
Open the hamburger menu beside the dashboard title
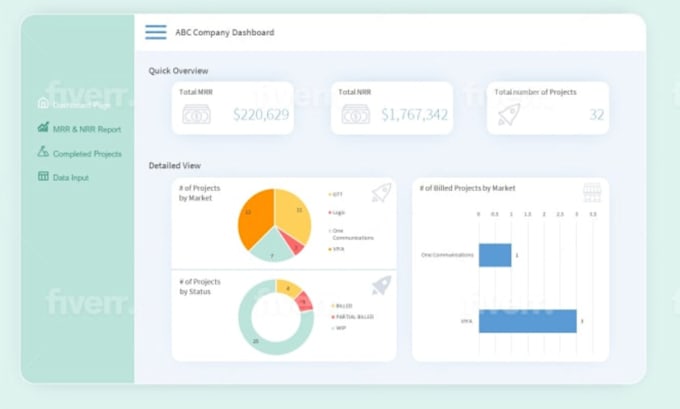(x=156, y=32)
